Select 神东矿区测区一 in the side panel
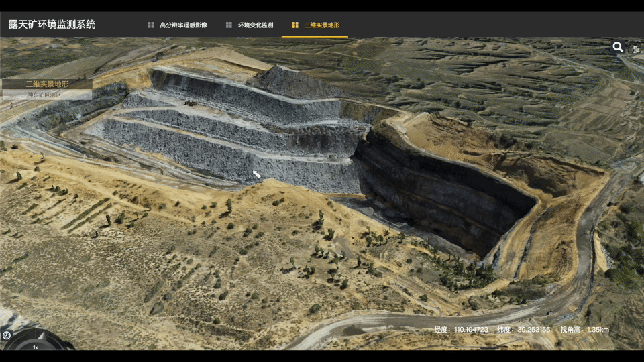Image resolution: width=644 pixels, height=362 pixels. [47, 95]
